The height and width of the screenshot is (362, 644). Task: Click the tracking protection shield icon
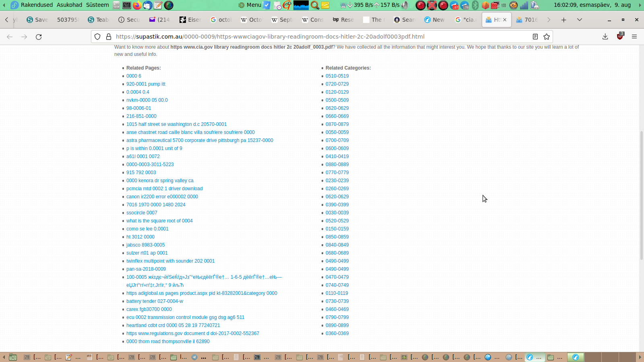point(97,37)
